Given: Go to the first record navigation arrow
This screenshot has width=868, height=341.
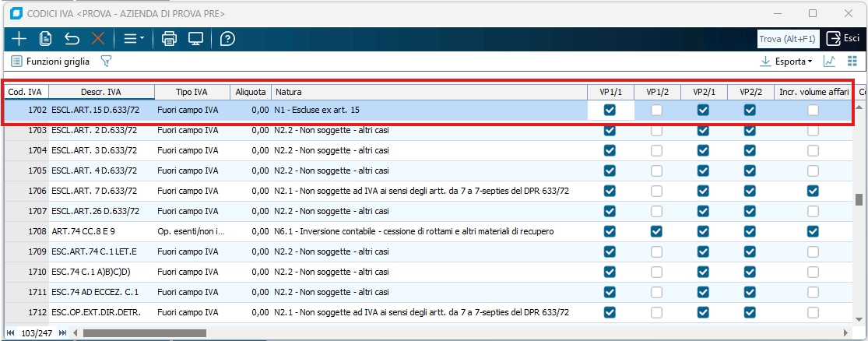Looking at the screenshot, I should pos(11,332).
